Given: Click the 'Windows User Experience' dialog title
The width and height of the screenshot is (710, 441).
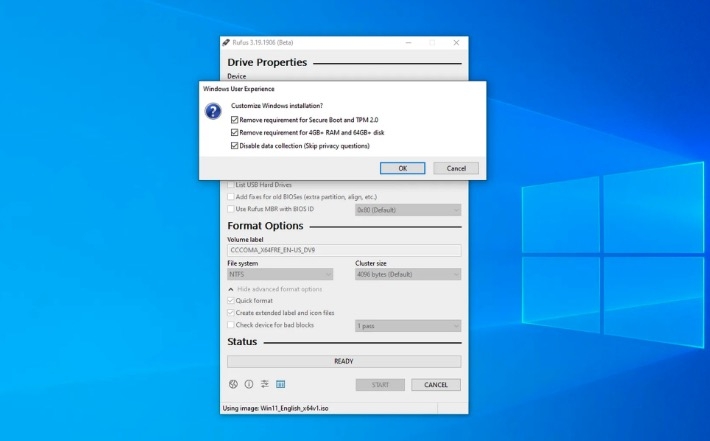Looking at the screenshot, I should coord(239,89).
